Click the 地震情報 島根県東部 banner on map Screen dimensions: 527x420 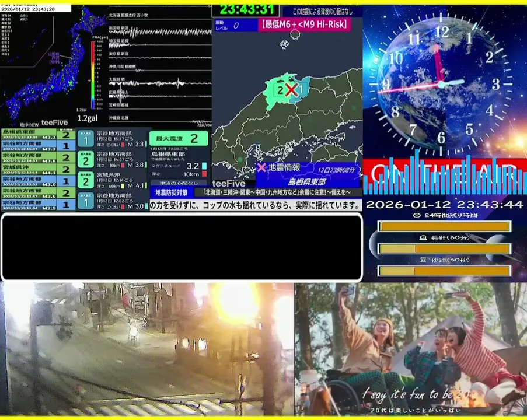308,175
